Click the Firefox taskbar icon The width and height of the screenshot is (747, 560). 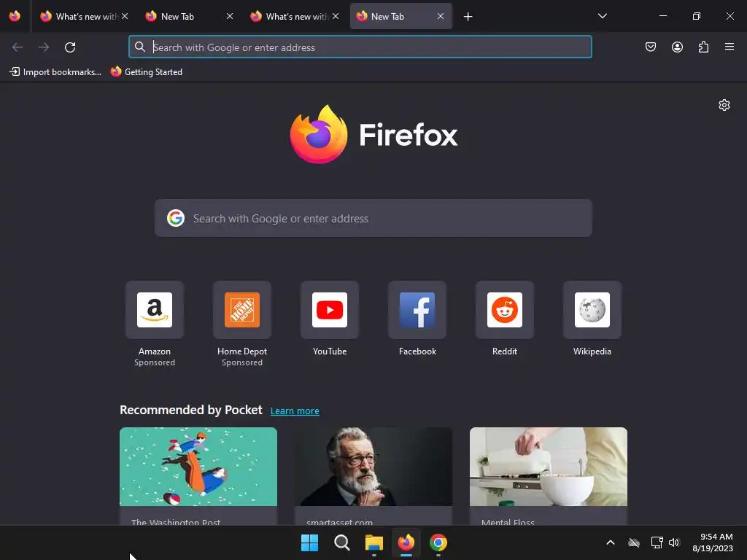pyautogui.click(x=406, y=542)
